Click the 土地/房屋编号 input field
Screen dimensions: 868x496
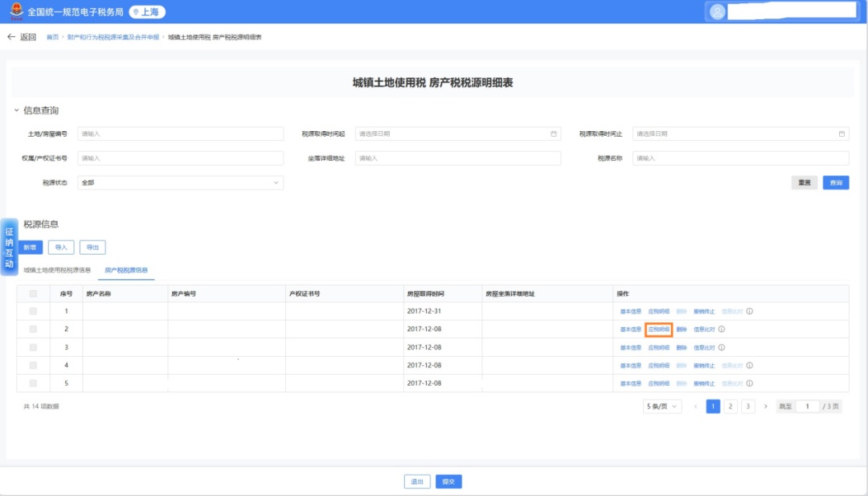click(180, 133)
